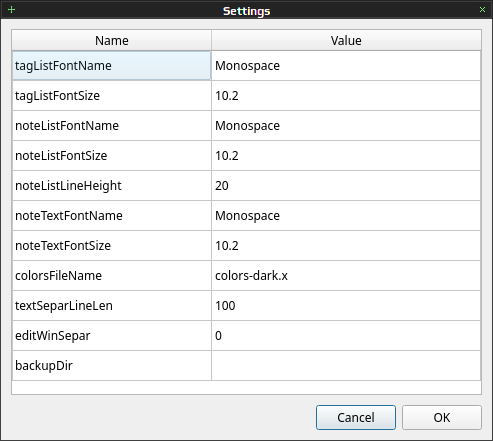
Task: Select the noteListLineHeight name cell
Action: tap(112, 186)
